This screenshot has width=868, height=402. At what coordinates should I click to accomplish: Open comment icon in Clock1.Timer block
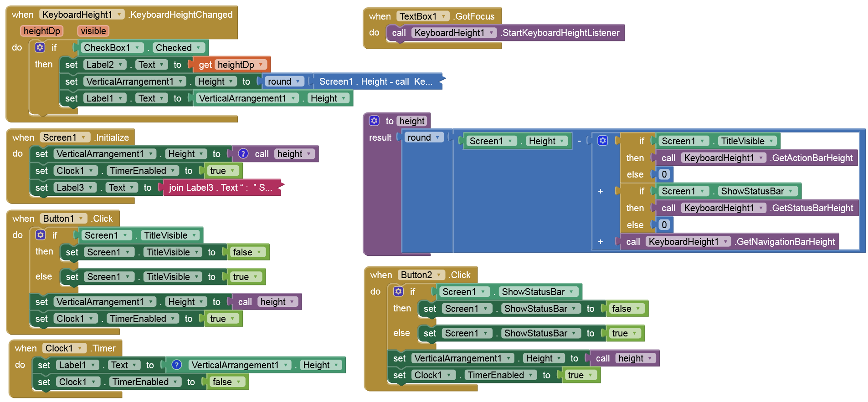[177, 365]
